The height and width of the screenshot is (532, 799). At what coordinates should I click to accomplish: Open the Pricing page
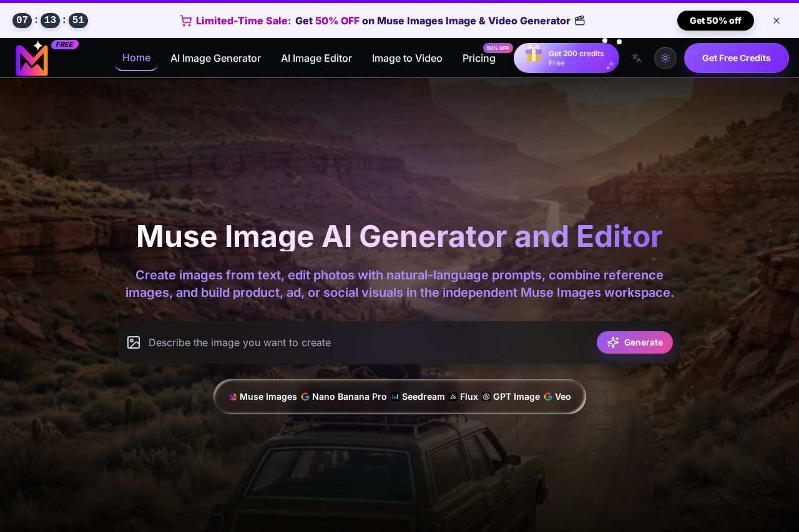point(479,58)
